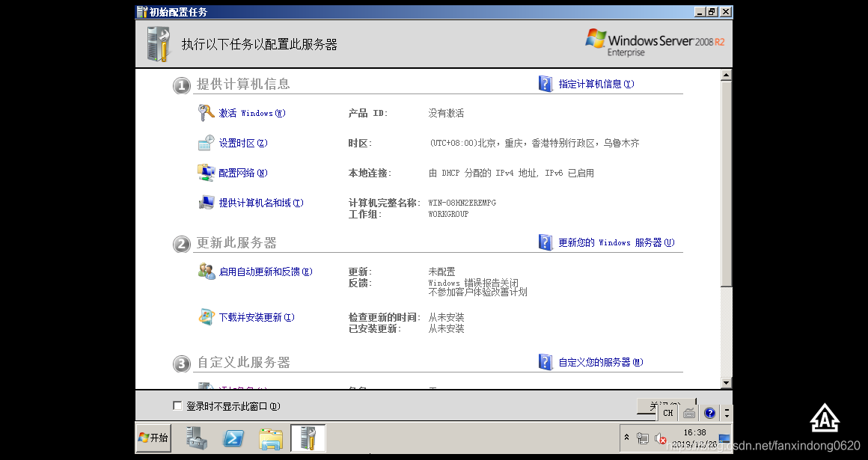Click the Windows 错误报告关闭 text
Screen dimensions: 868x460
point(474,282)
